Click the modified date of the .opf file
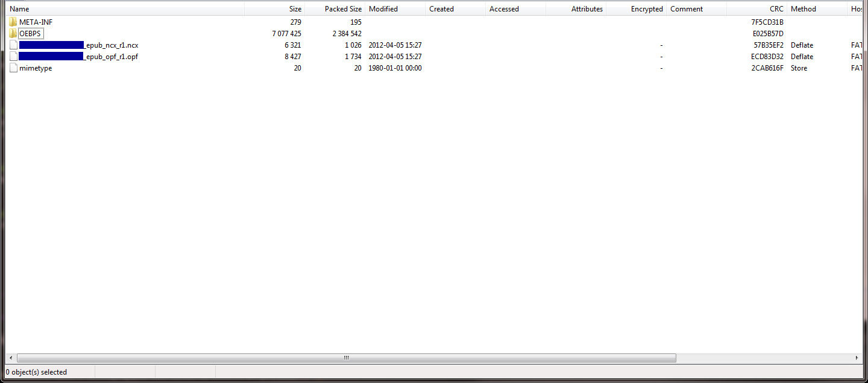 (395, 57)
